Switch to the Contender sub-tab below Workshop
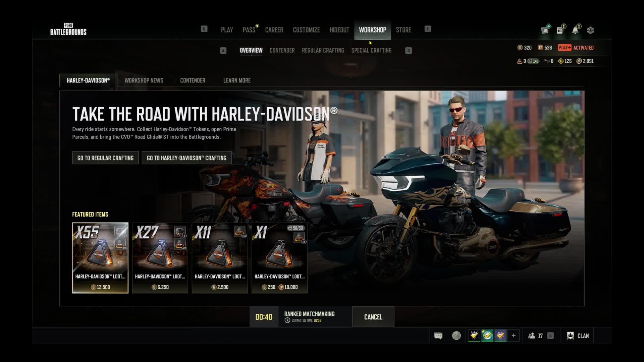Screen dimensions: 644x362 coord(282,51)
